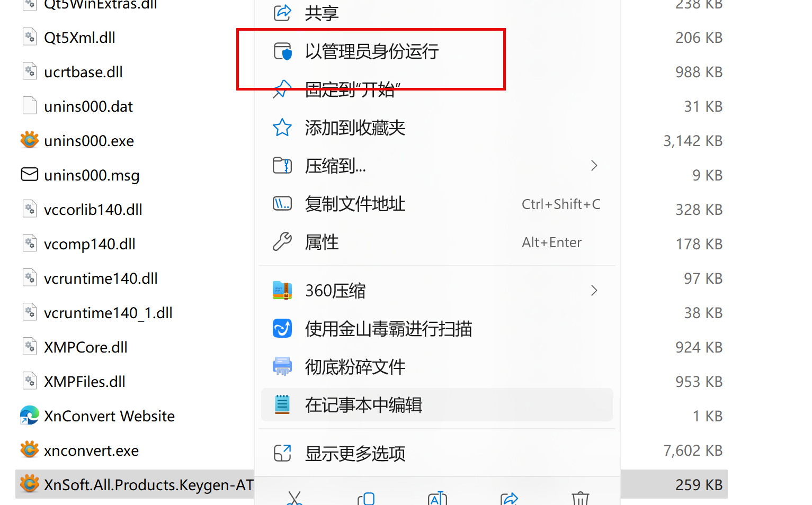Image resolution: width=812 pixels, height=505 pixels.
Task: Click the cut scissors icon in context menu
Action: click(295, 499)
